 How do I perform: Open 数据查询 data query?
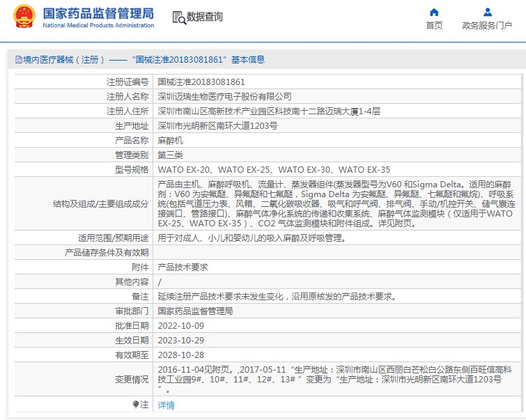point(204,17)
